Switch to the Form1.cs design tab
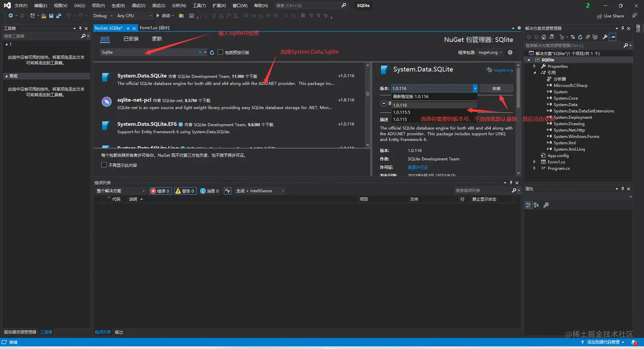This screenshot has height=349, width=644. pyautogui.click(x=154, y=28)
